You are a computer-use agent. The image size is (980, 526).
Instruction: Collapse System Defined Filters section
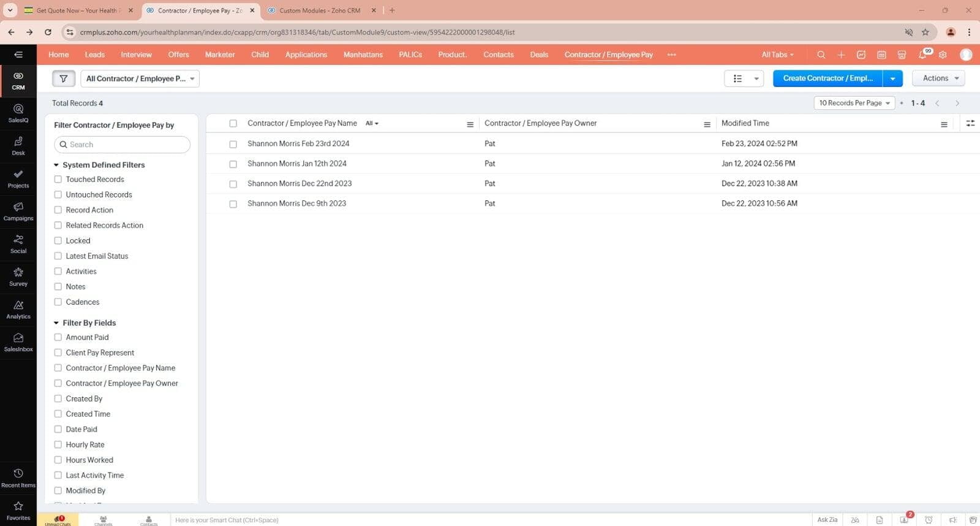(56, 165)
